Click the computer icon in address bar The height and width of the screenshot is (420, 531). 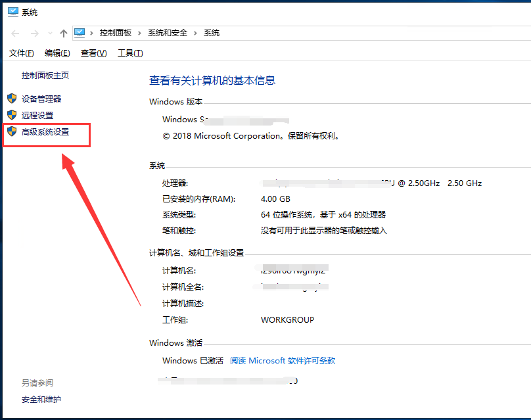point(80,33)
